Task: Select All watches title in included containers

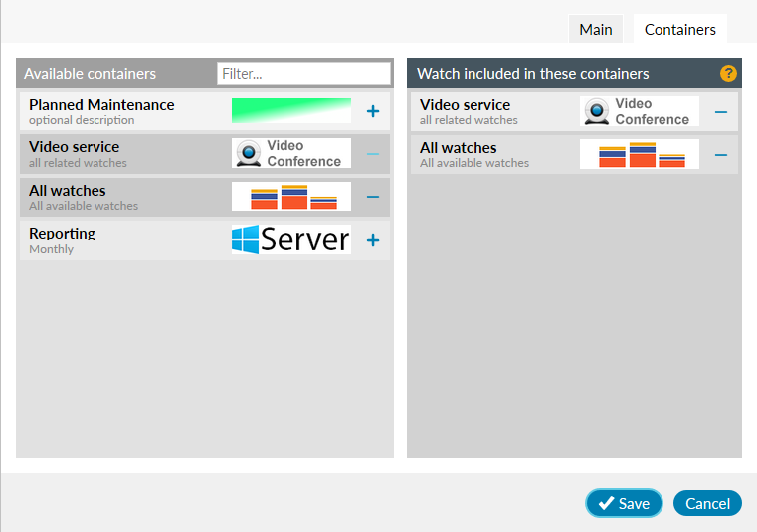Action: (x=459, y=148)
